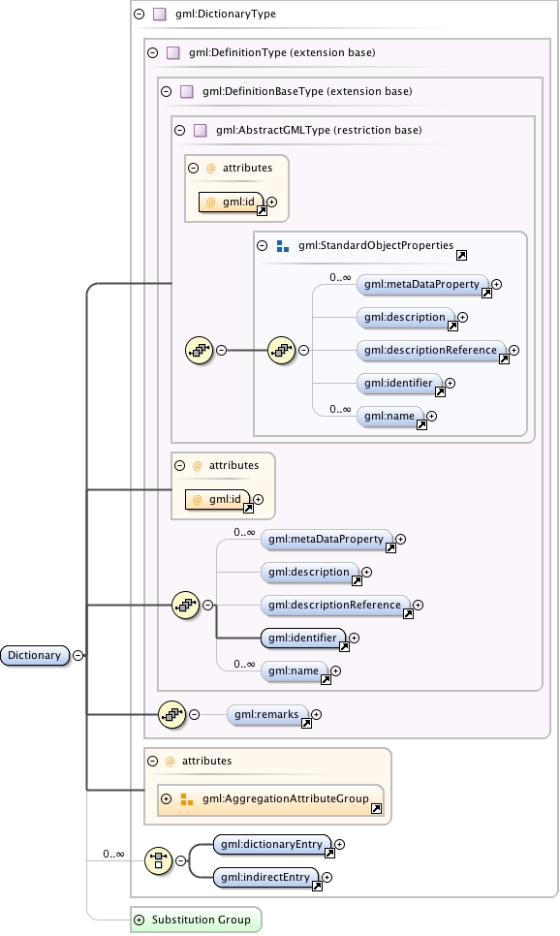
Task: Expand gml:name in StandardObjectProperties
Action: point(432,417)
